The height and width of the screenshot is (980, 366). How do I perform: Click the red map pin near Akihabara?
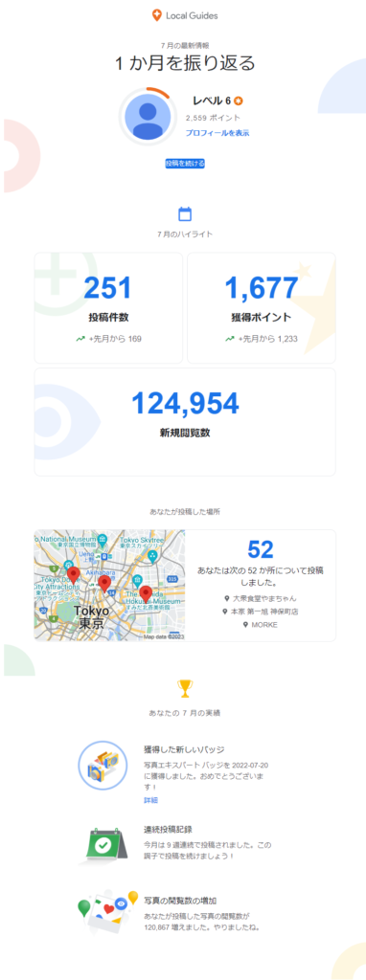point(104,584)
